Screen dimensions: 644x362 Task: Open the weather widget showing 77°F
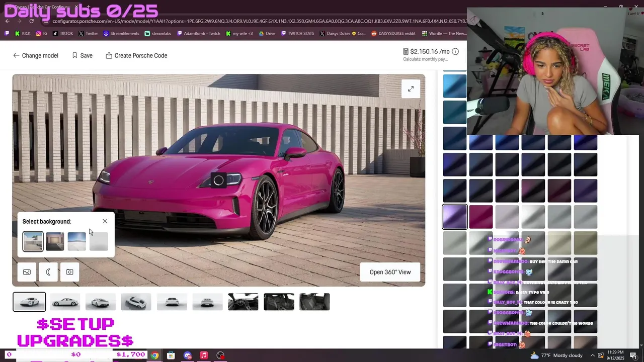coord(556,355)
